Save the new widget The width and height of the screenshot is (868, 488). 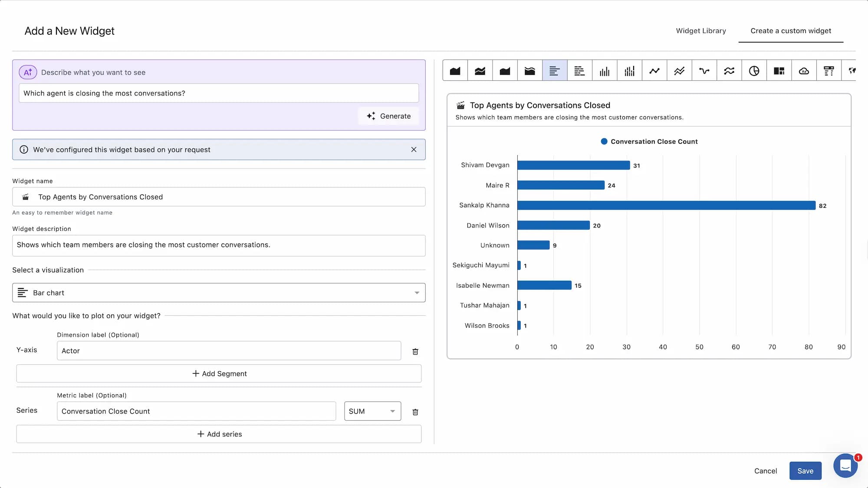tap(805, 471)
